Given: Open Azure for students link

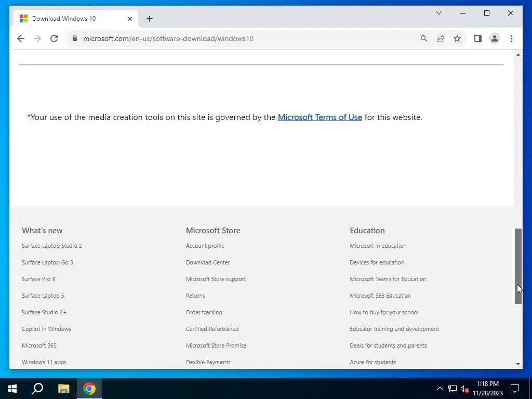Looking at the screenshot, I should pyautogui.click(x=373, y=362).
